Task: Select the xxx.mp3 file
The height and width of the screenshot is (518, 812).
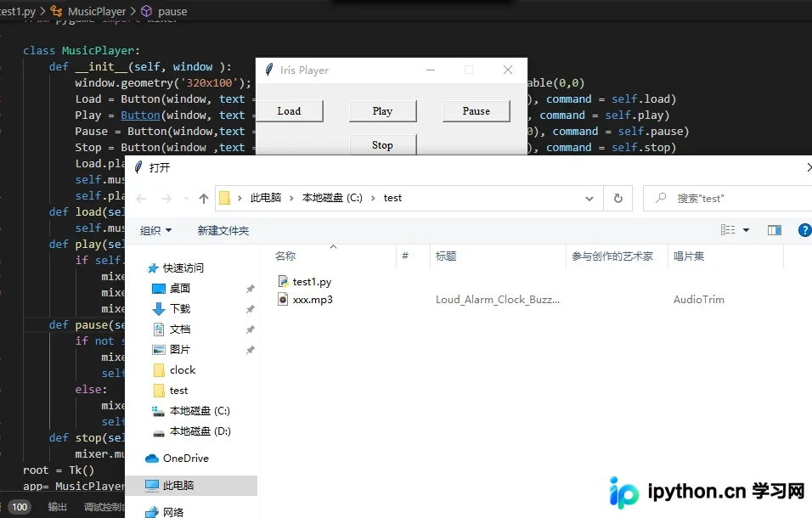Action: point(313,300)
